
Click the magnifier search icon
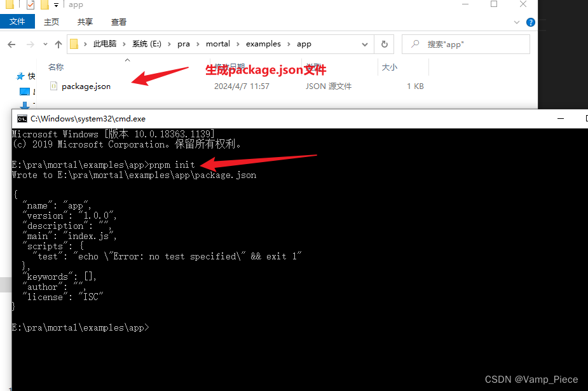414,44
